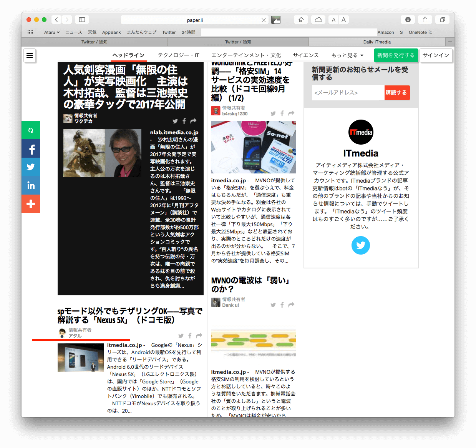476x448 pixels.
Task: Open the iCloud tabs cloud icon
Action: click(x=318, y=20)
